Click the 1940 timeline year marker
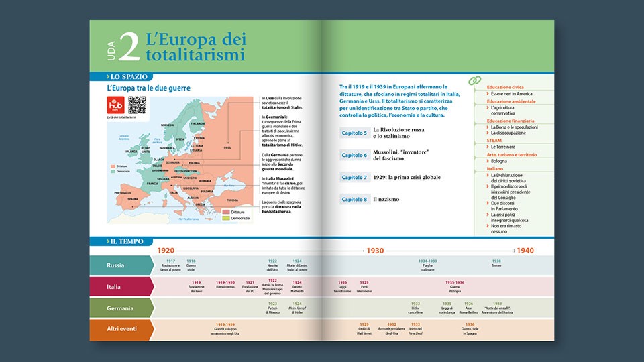This screenshot has height=362, width=644. (x=525, y=250)
